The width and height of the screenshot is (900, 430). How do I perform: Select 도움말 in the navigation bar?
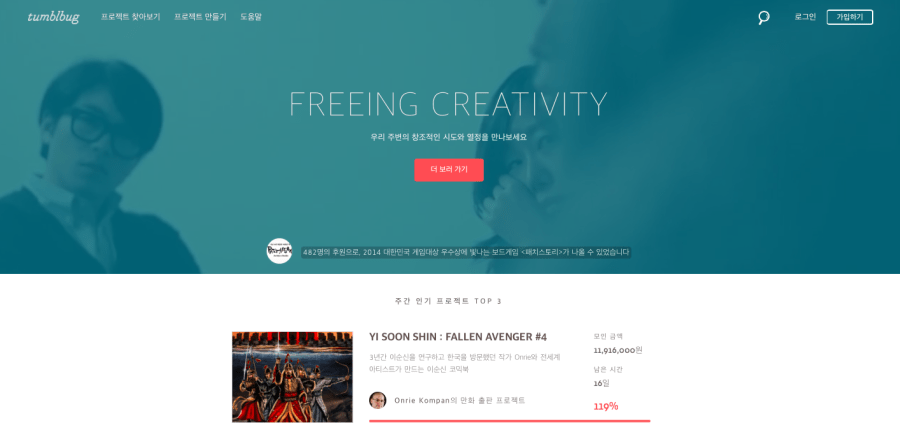pyautogui.click(x=251, y=17)
